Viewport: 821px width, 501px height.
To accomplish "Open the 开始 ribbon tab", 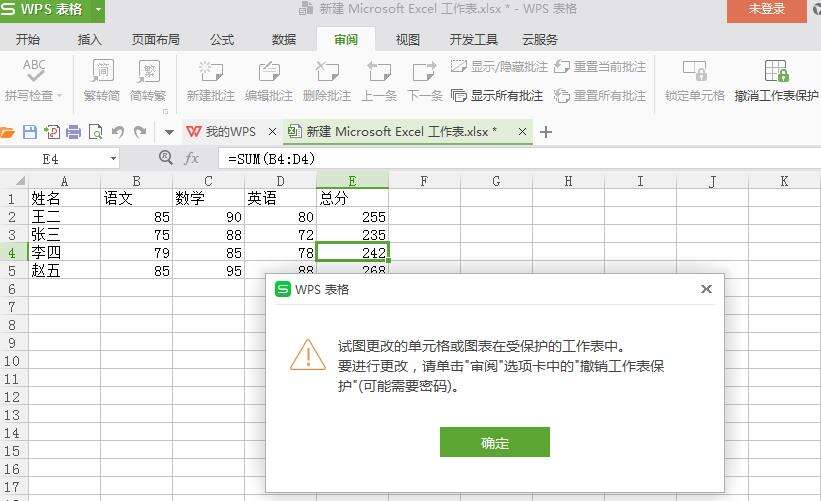I will click(x=28, y=40).
